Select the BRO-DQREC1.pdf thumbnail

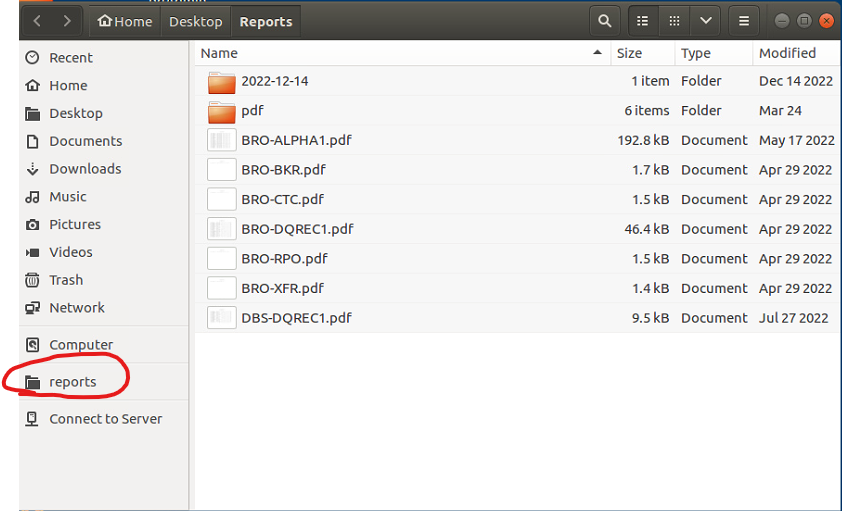point(221,229)
